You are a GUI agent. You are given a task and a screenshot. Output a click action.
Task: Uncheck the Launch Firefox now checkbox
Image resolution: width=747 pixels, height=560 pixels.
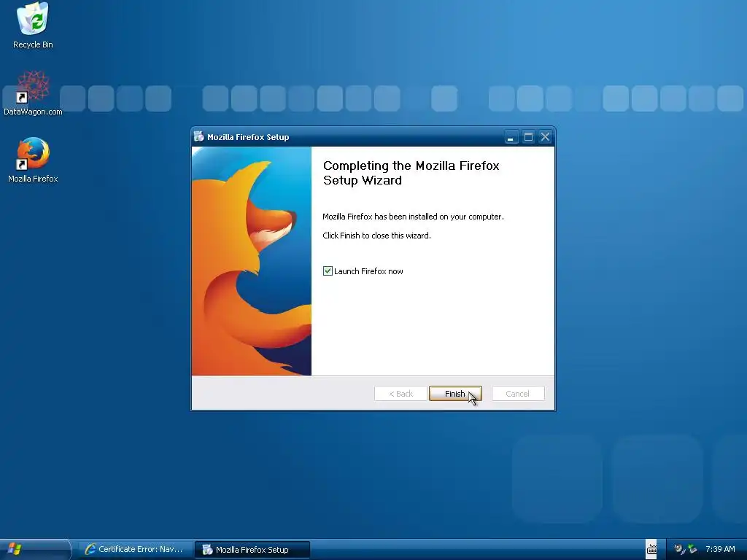(328, 271)
